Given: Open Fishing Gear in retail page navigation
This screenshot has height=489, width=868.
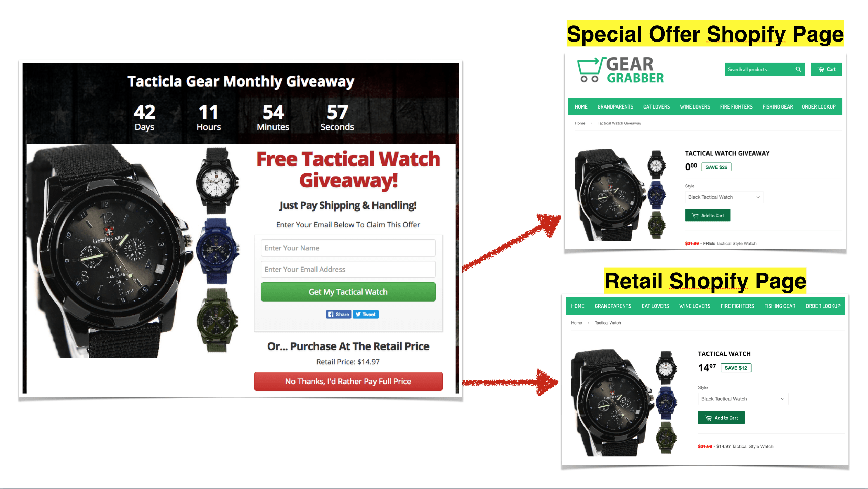Looking at the screenshot, I should pyautogui.click(x=780, y=306).
